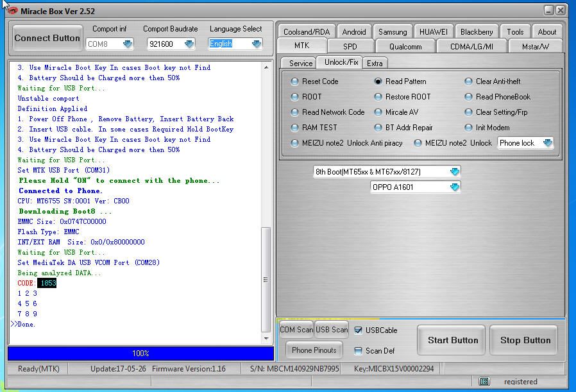Select the ROOT radio button
Viewport: 576px width, 392px height.
pyautogui.click(x=294, y=97)
